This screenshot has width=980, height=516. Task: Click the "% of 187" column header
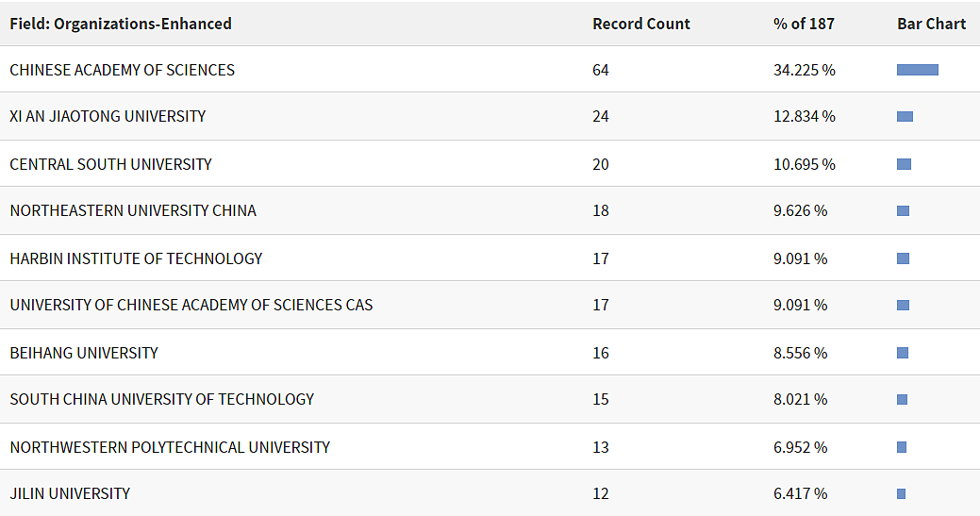[804, 24]
